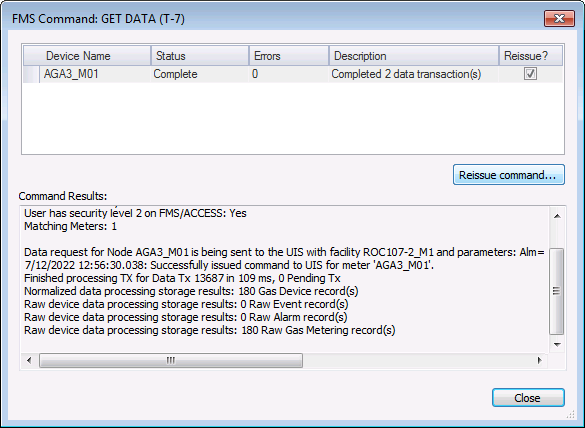Viewport: 585px width, 428px height.
Task: Close the FMS Command dialog window
Action: click(x=559, y=19)
